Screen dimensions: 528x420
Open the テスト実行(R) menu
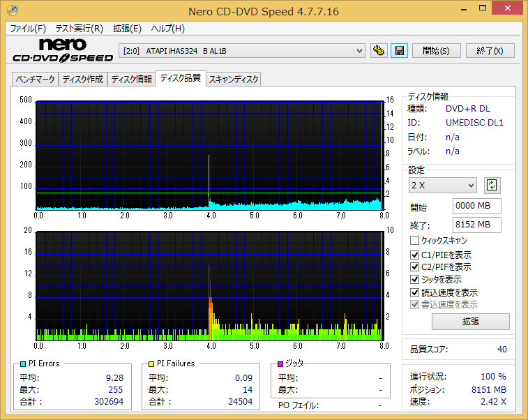pos(79,29)
